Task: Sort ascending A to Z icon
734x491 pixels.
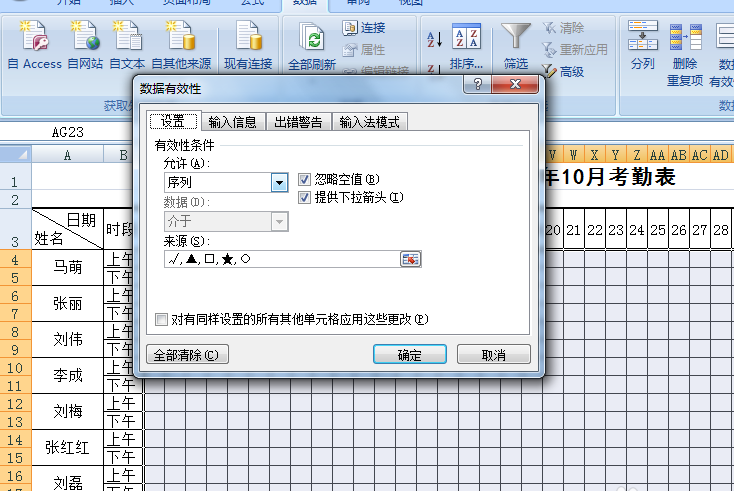Action: (x=434, y=39)
